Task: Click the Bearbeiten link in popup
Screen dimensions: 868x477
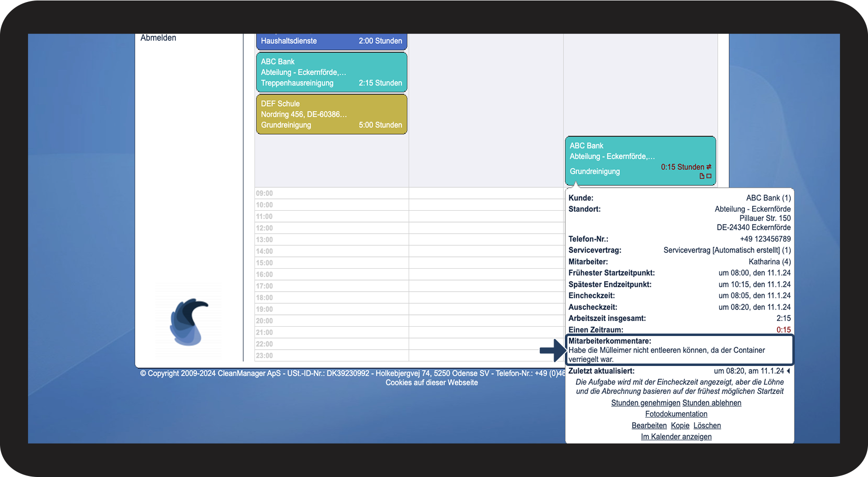Action: (x=649, y=425)
